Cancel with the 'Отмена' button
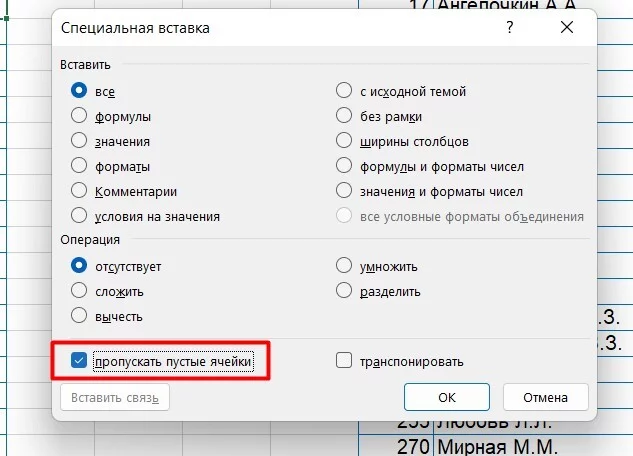Viewport: 633px width, 456px height. [545, 397]
